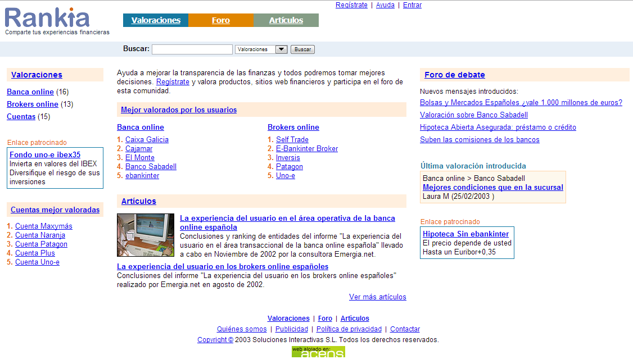
Task: Open article on banca online española experience
Action: [x=287, y=223]
